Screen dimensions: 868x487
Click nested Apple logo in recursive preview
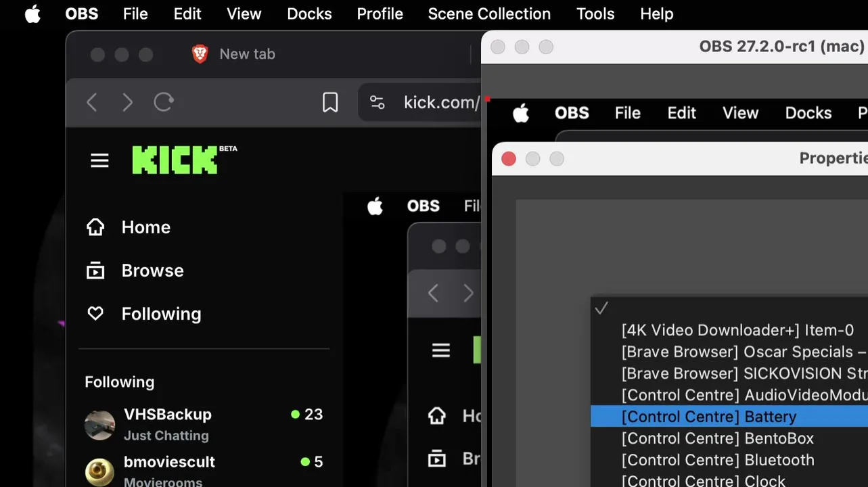[x=375, y=206]
